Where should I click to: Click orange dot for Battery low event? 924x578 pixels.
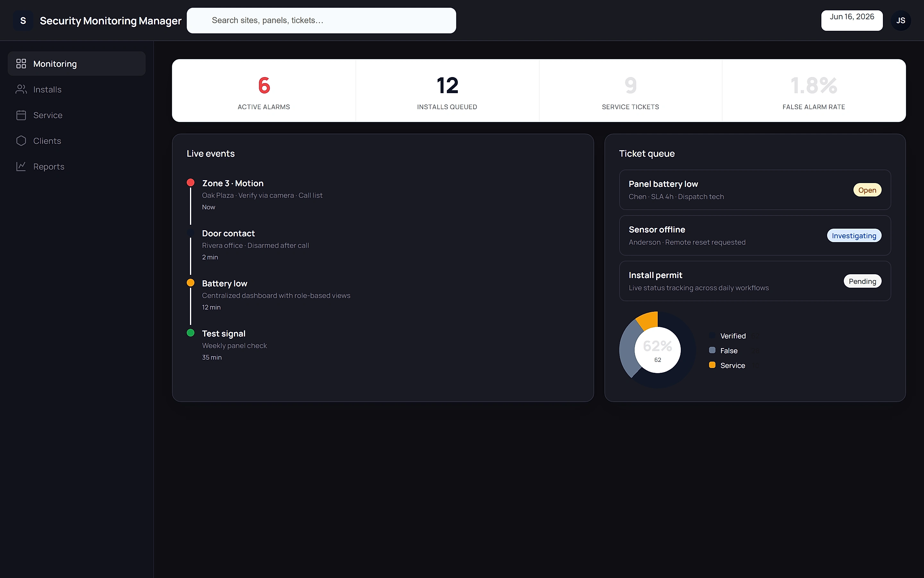coord(191,283)
